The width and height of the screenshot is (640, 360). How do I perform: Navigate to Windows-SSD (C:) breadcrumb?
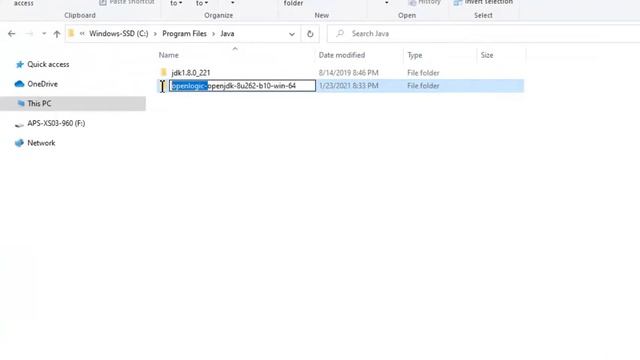click(119, 34)
